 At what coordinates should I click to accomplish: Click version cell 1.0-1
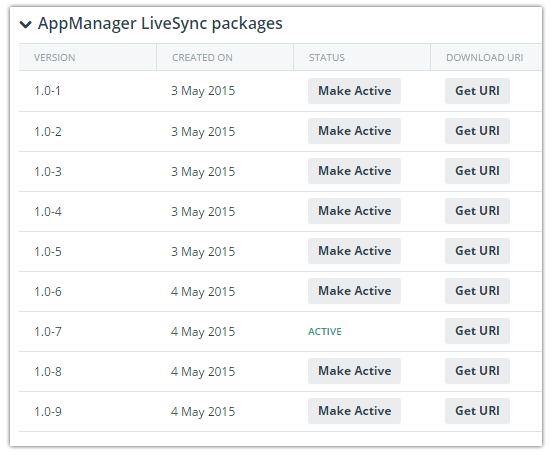(x=47, y=91)
